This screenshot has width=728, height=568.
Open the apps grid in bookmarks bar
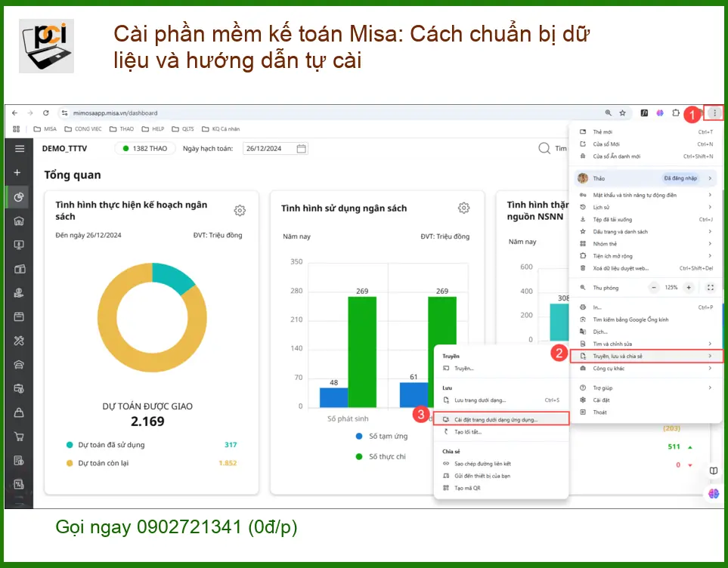click(x=16, y=129)
